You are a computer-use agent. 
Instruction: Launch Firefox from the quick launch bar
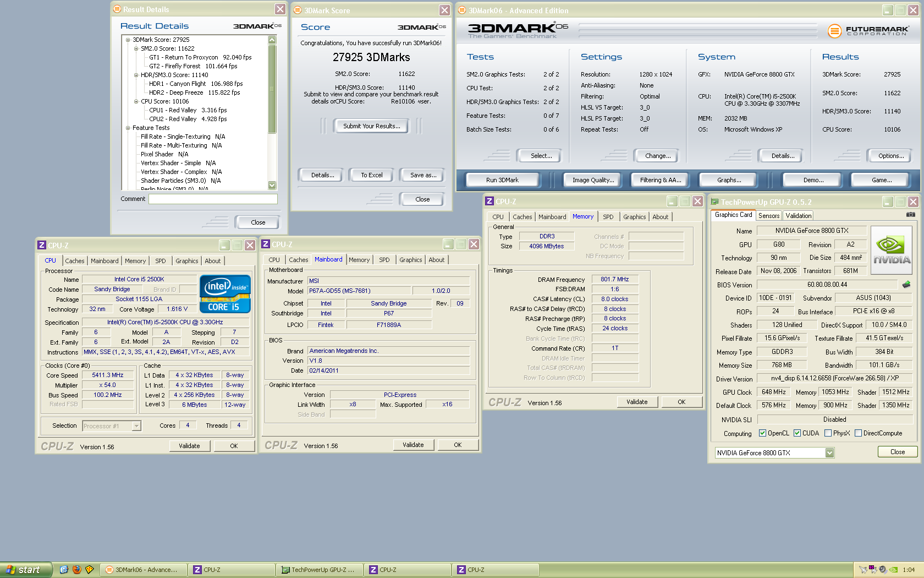point(76,570)
